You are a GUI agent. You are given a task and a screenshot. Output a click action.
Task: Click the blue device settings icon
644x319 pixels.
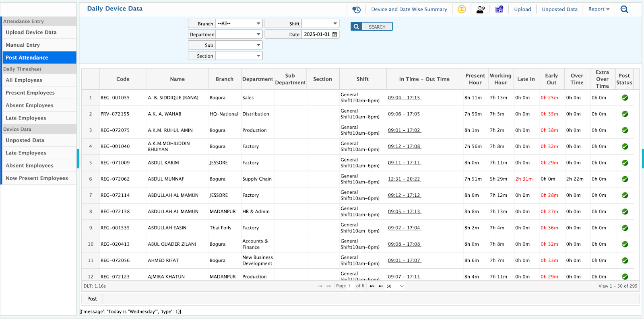point(499,9)
